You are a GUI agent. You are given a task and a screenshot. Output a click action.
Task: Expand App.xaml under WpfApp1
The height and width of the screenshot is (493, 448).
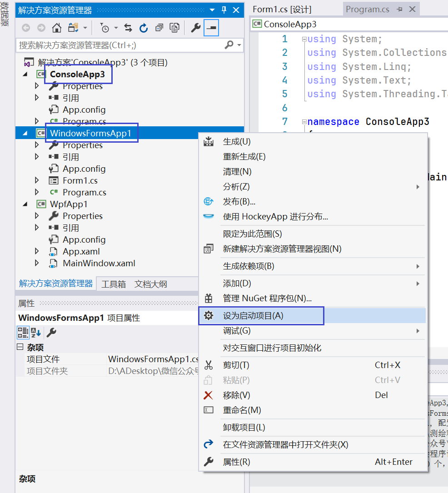tap(37, 251)
